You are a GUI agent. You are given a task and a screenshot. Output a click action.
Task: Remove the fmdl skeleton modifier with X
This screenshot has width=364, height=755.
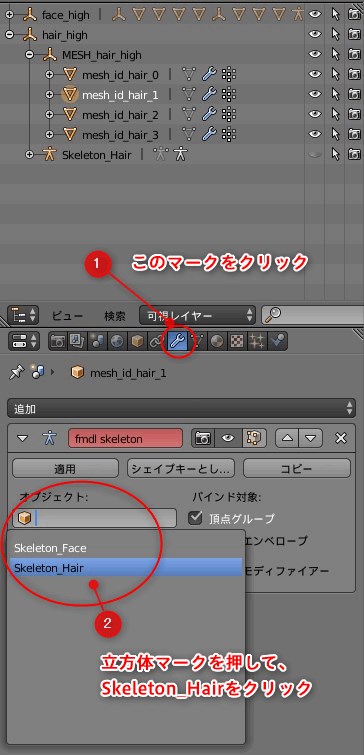[341, 438]
